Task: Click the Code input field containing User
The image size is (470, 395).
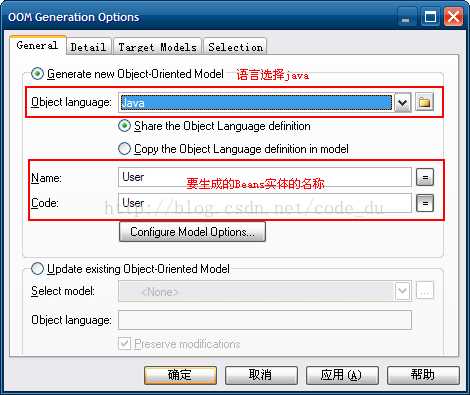Action: click(265, 203)
